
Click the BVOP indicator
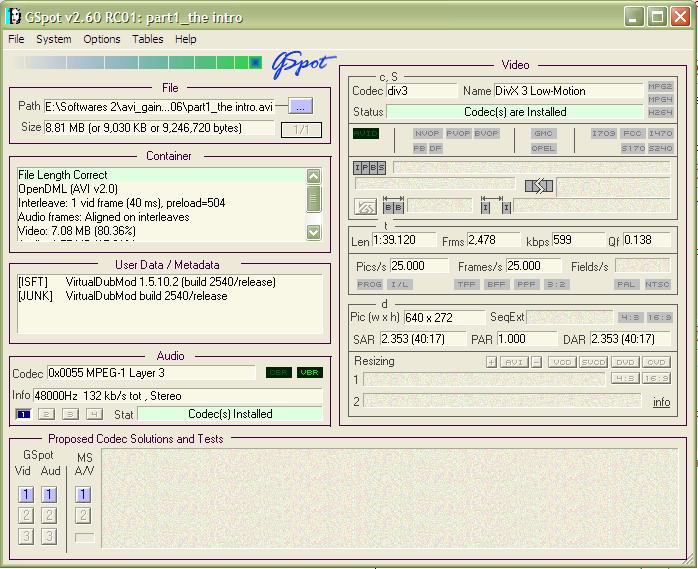coord(486,133)
